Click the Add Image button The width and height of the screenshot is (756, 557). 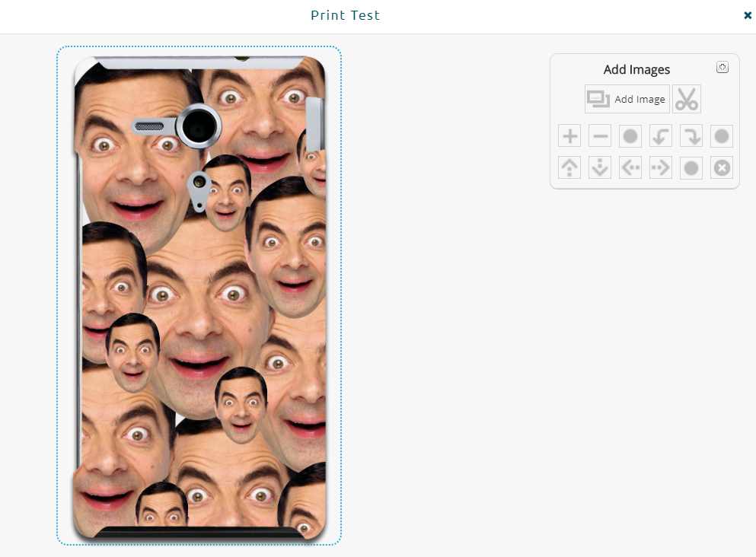point(627,99)
